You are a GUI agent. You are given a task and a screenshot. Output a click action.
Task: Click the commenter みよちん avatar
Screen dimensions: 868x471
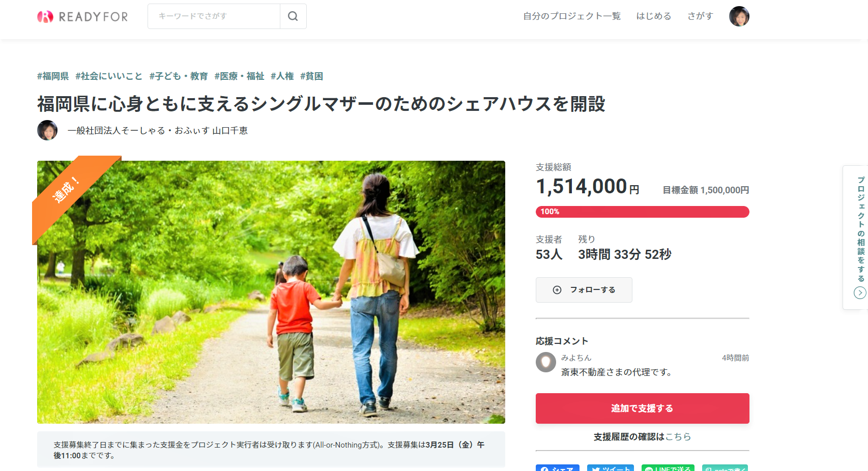click(x=546, y=362)
